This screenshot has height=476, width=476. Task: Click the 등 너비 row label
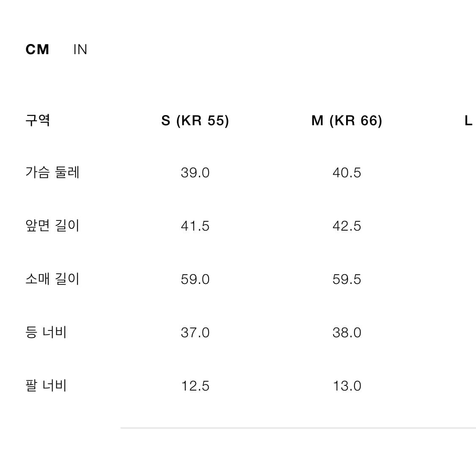pyautogui.click(x=47, y=332)
